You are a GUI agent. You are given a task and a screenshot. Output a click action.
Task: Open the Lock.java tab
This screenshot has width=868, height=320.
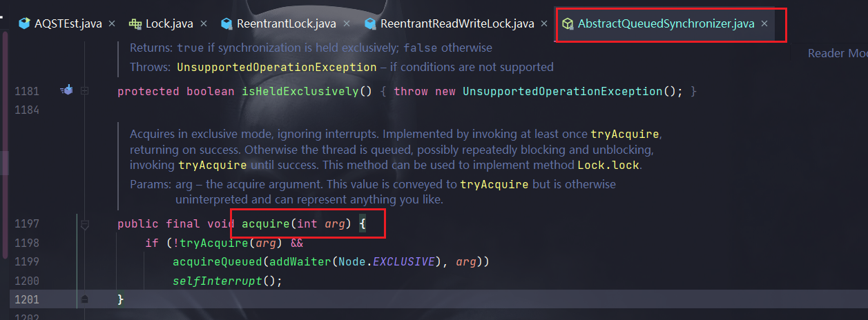click(168, 23)
